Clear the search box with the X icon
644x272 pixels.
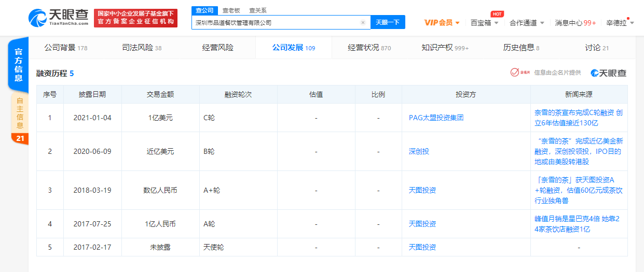[x=363, y=22]
